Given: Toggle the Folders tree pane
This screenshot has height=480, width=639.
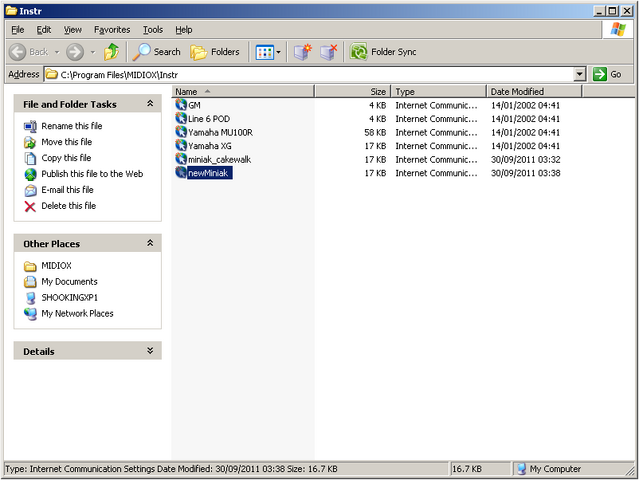Looking at the screenshot, I should coord(215,52).
